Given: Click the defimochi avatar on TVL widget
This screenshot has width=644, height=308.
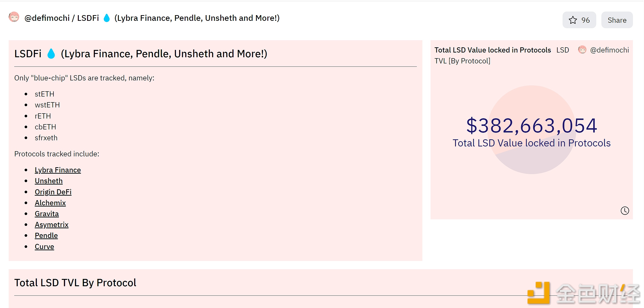Looking at the screenshot, I should [x=582, y=50].
